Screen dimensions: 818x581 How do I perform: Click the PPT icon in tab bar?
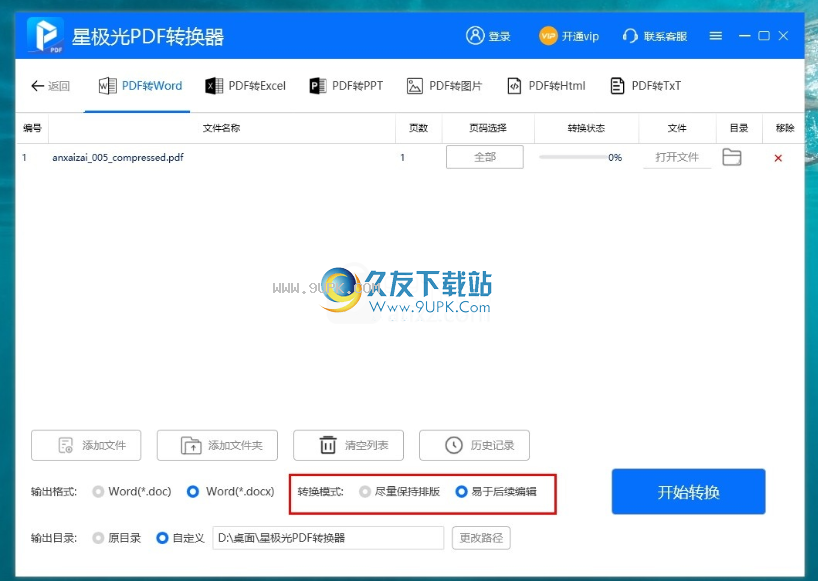click(x=318, y=86)
